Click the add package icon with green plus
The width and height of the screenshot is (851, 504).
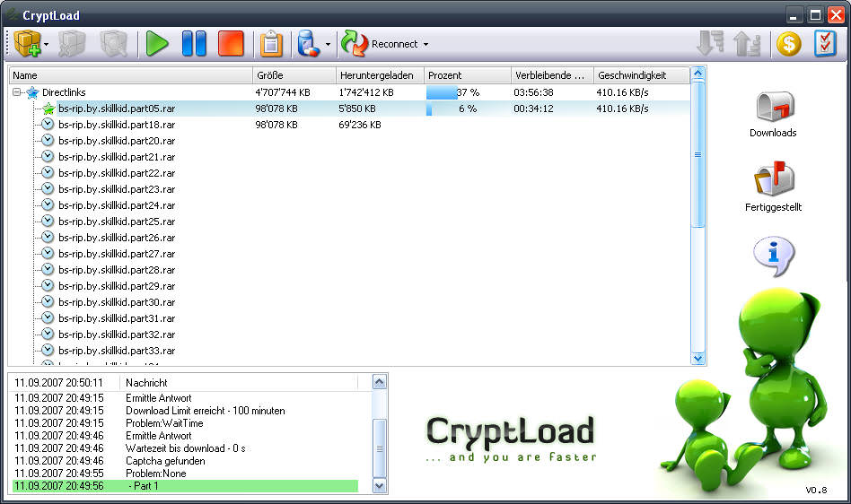click(27, 44)
